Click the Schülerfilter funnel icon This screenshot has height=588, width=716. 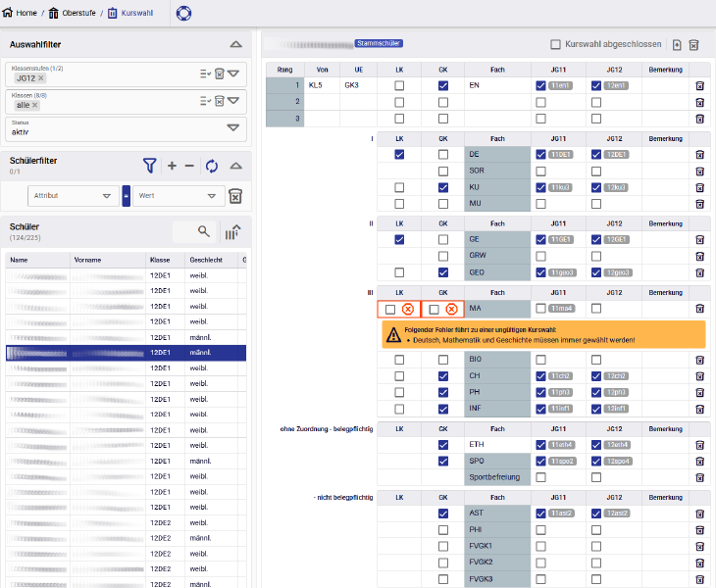149,166
